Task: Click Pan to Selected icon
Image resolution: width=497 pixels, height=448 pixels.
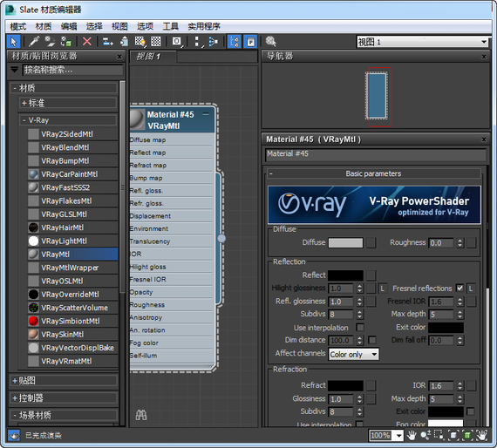Action: click(482, 435)
